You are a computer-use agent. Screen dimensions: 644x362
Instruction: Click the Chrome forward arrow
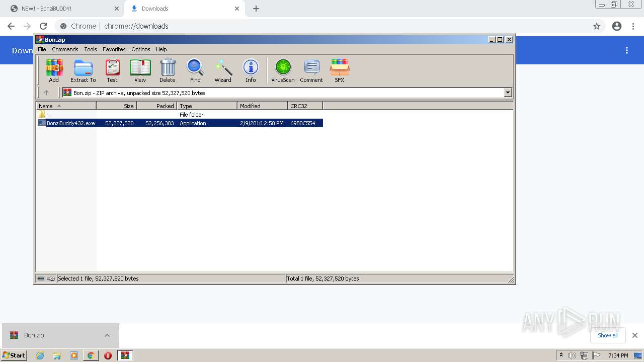click(x=27, y=26)
